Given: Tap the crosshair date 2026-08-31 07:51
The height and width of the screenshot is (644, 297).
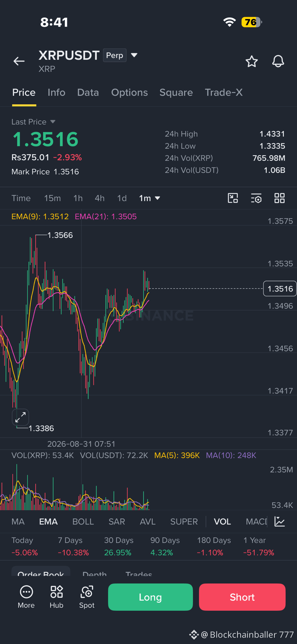Looking at the screenshot, I should click(81, 444).
